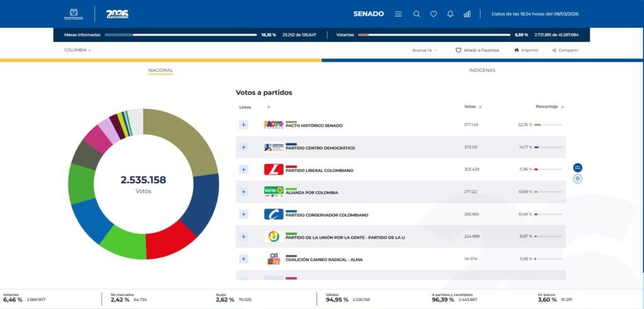Click the Imprimir printer icon
644x309 pixels.
pos(517,50)
